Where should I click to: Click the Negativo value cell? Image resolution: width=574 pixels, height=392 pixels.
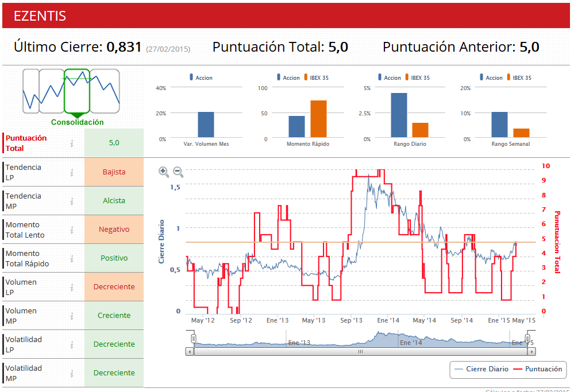tap(114, 229)
